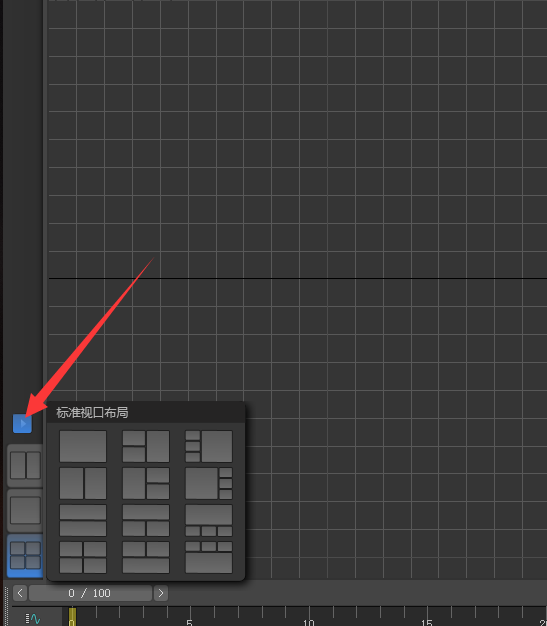Select two side-by-side columns layout preset
The width and height of the screenshot is (547, 626).
(x=83, y=483)
